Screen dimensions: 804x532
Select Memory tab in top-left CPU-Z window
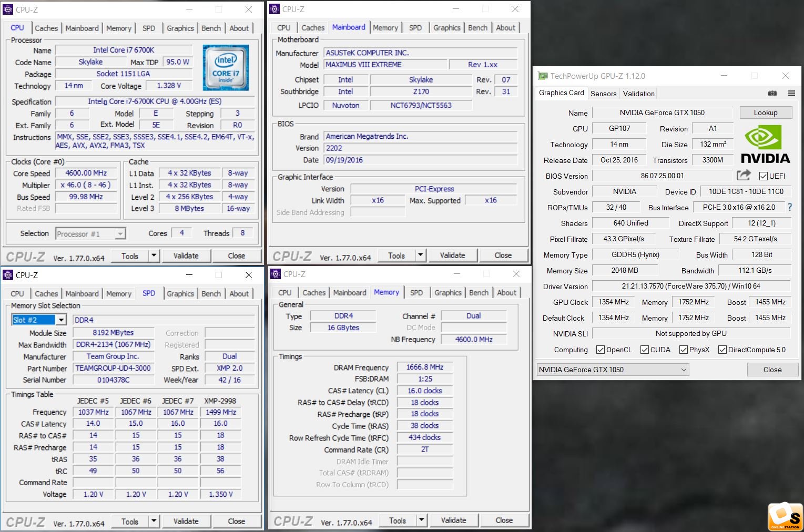click(119, 28)
